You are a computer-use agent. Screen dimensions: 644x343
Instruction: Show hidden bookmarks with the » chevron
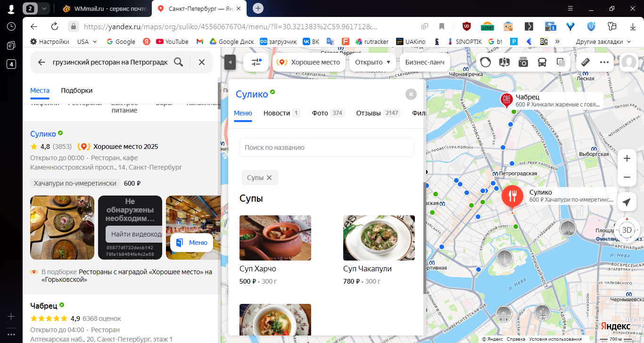(557, 41)
